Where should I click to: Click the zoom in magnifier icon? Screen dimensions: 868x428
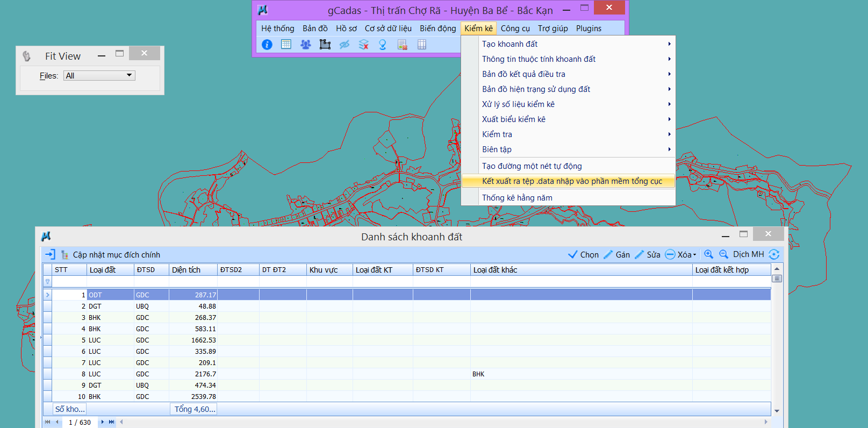pyautogui.click(x=708, y=254)
